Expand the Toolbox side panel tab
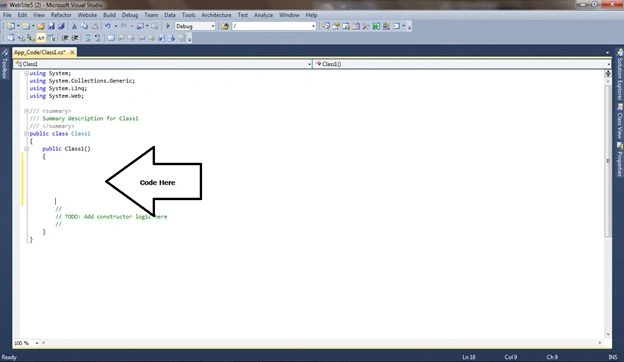 click(4, 64)
